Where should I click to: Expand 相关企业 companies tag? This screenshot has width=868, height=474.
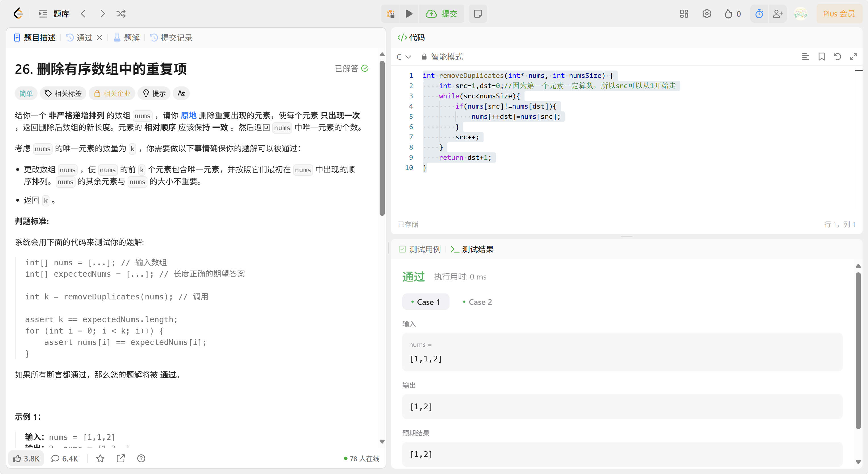[x=112, y=93]
